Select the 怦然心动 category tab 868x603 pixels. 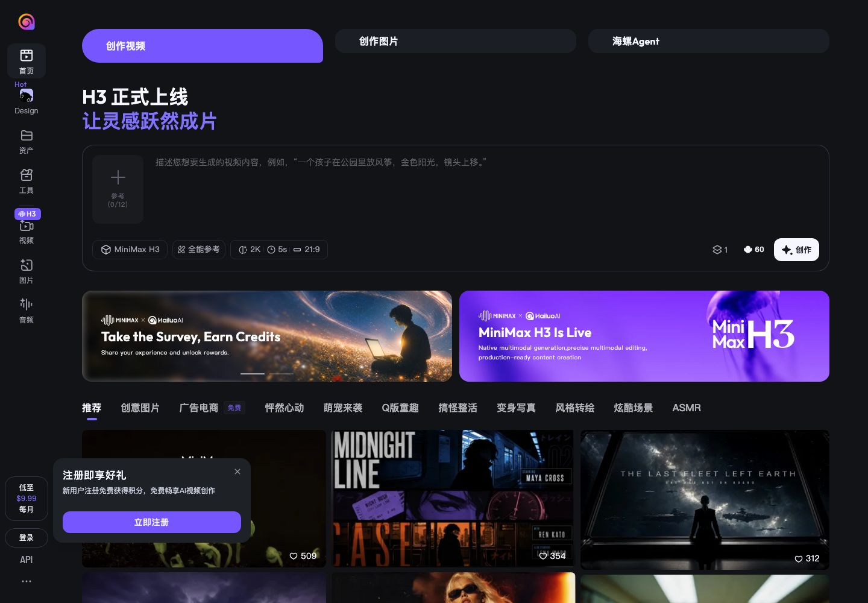click(285, 408)
